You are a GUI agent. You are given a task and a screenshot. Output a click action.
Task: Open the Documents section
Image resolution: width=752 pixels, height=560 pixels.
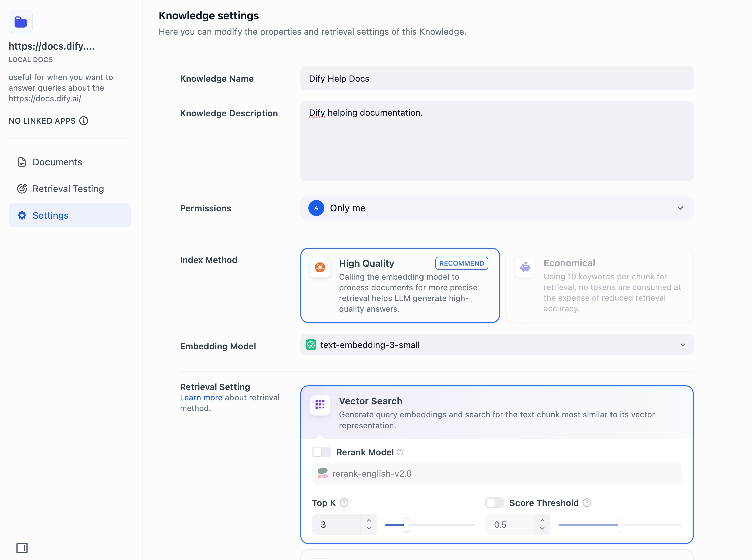(57, 162)
